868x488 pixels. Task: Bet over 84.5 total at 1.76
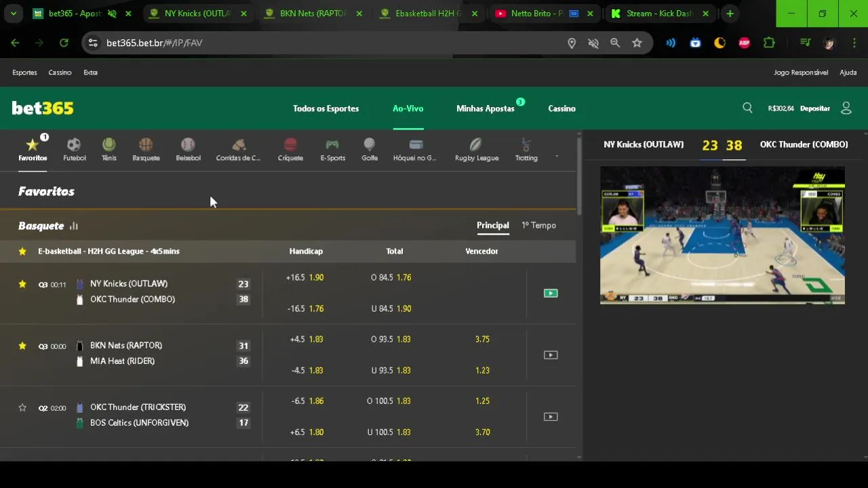[391, 278]
